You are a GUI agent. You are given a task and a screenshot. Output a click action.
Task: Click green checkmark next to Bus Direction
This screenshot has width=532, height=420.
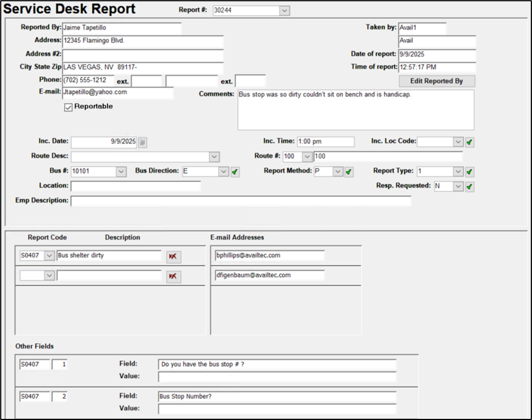point(235,172)
